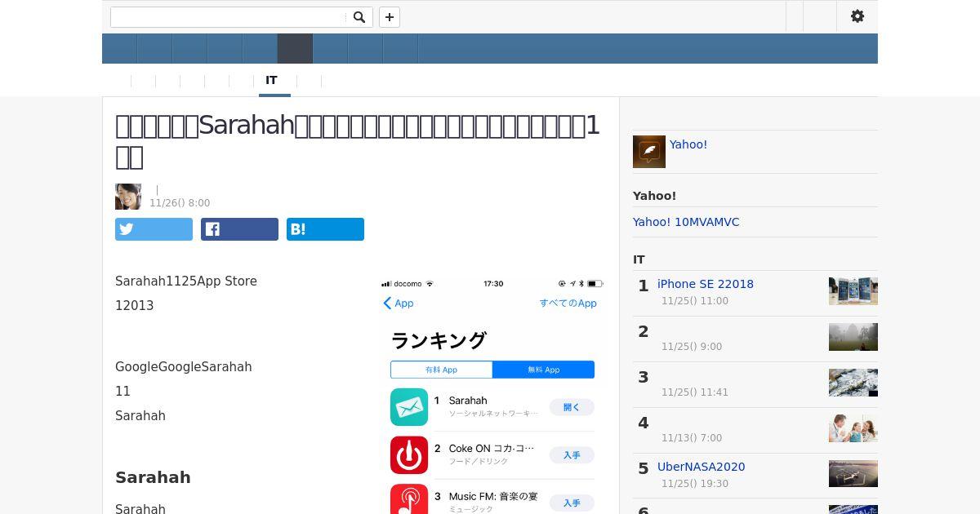Click the iPhone SE article thumbnail
The width and height of the screenshot is (980, 514).
click(x=853, y=291)
